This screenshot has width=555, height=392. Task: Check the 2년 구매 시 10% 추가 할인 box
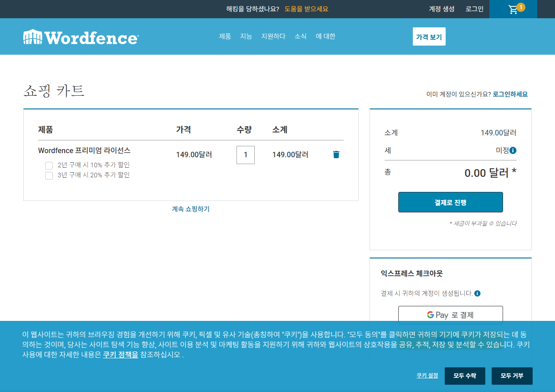[x=49, y=165]
